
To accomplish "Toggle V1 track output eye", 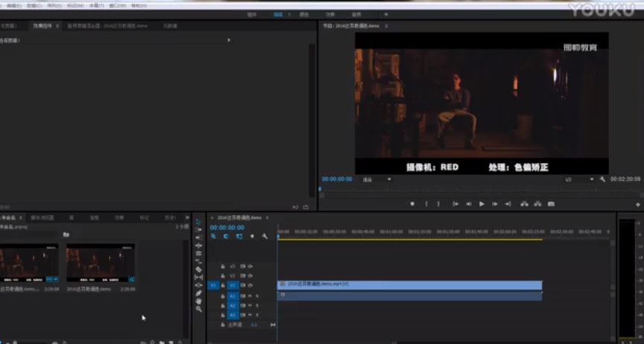I will tap(250, 285).
